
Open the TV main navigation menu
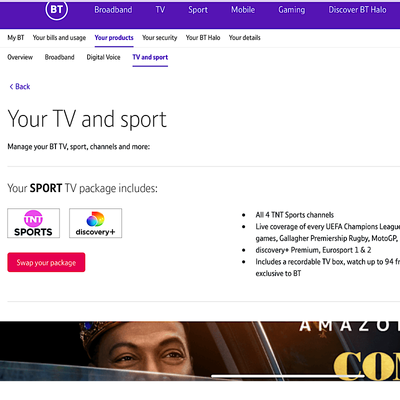[160, 10]
